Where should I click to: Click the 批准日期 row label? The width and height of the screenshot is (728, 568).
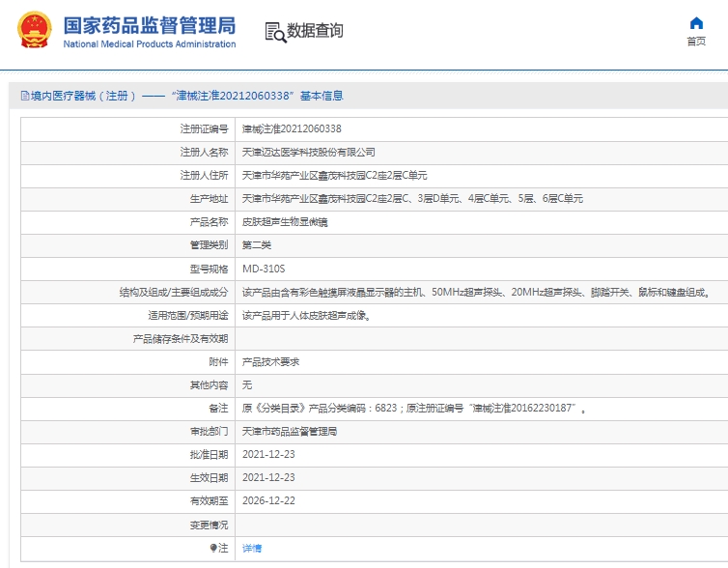pyautogui.click(x=209, y=455)
